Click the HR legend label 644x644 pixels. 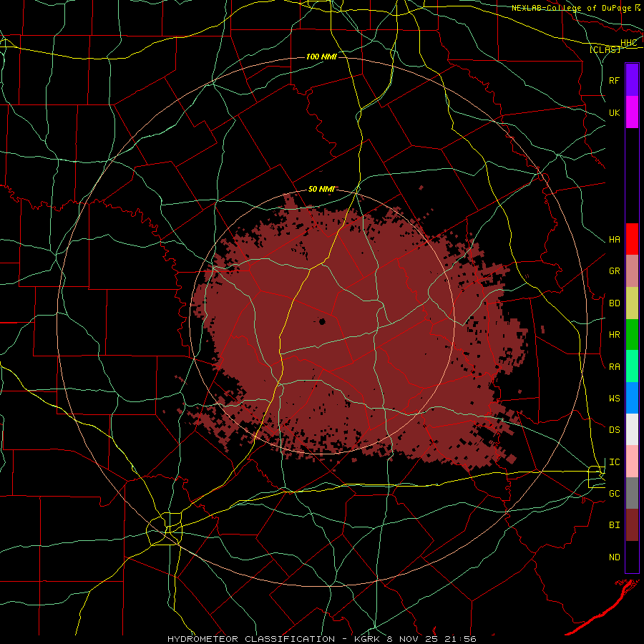(x=614, y=335)
